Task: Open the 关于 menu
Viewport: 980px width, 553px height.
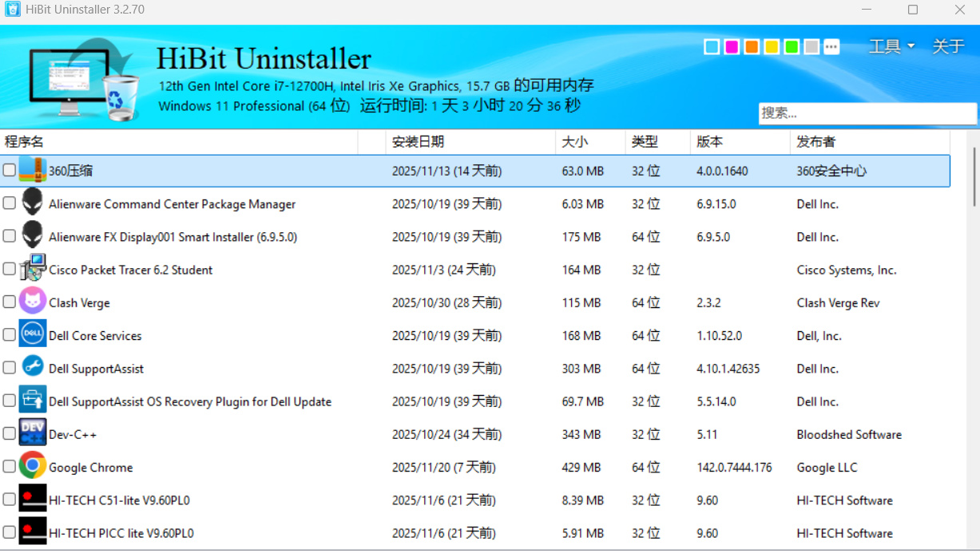Action: (948, 46)
